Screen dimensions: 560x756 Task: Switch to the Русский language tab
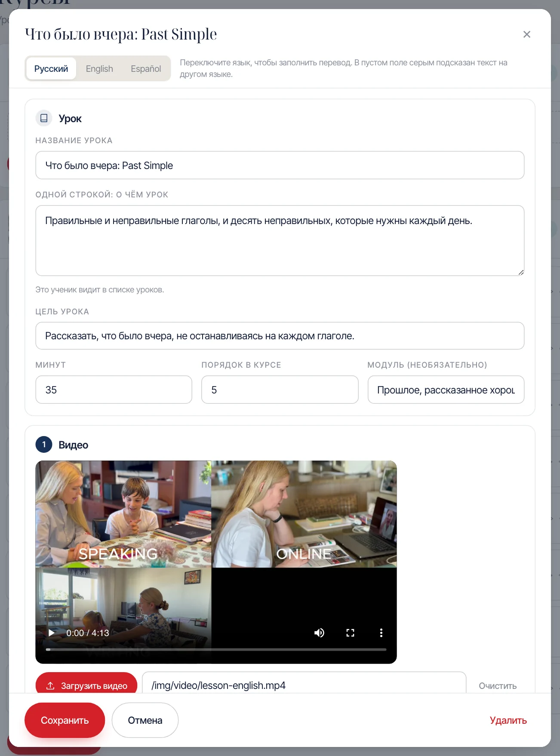(51, 69)
